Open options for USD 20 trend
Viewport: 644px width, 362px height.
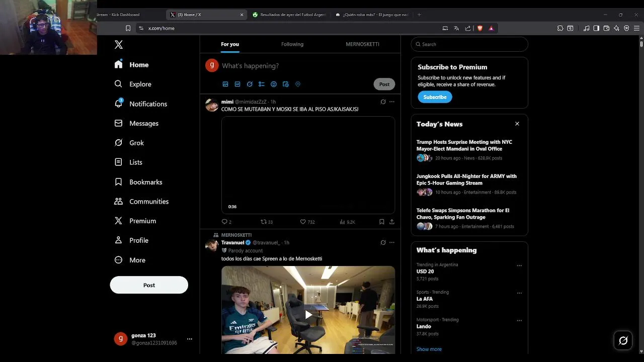click(519, 265)
